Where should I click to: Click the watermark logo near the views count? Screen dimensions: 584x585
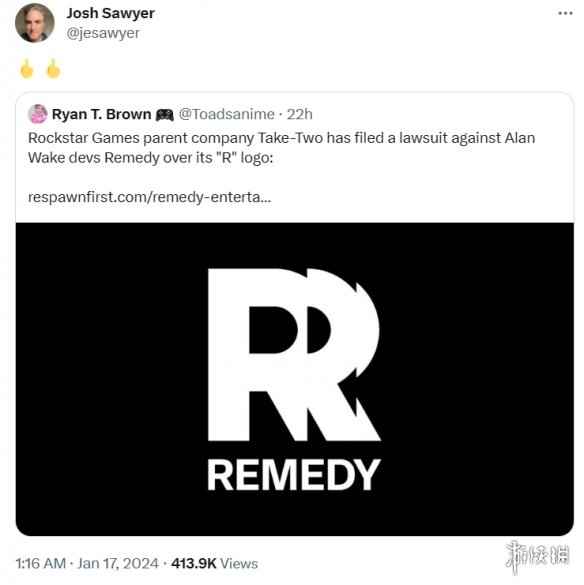[x=537, y=556]
